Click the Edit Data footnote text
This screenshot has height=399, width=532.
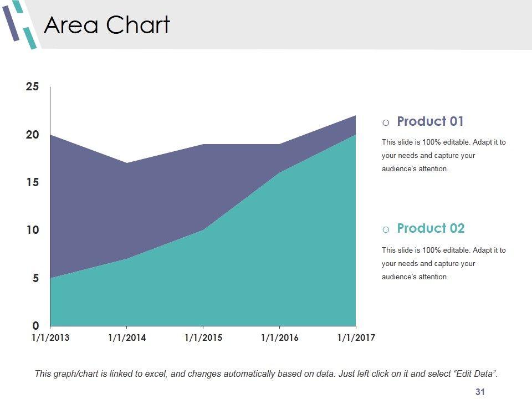266,374
